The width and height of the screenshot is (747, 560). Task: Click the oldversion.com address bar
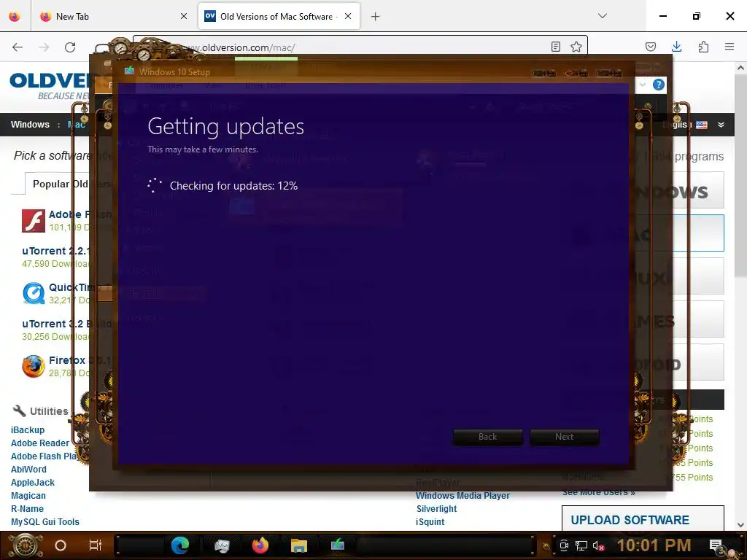pyautogui.click(x=362, y=47)
